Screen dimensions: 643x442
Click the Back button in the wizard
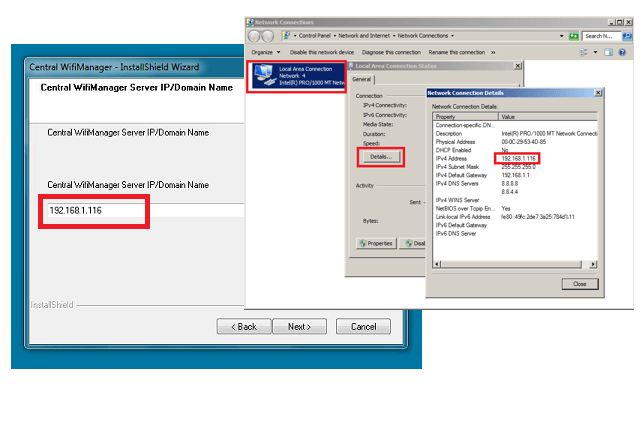tap(244, 326)
